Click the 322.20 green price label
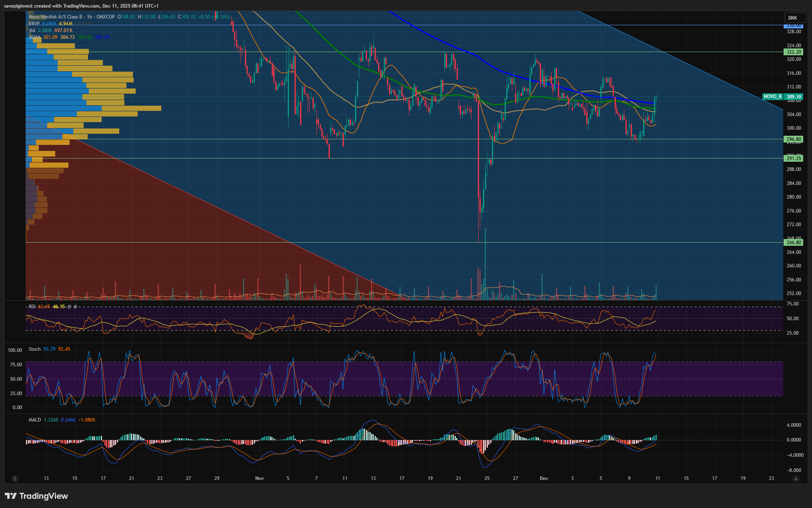The image size is (812, 508). pos(794,52)
